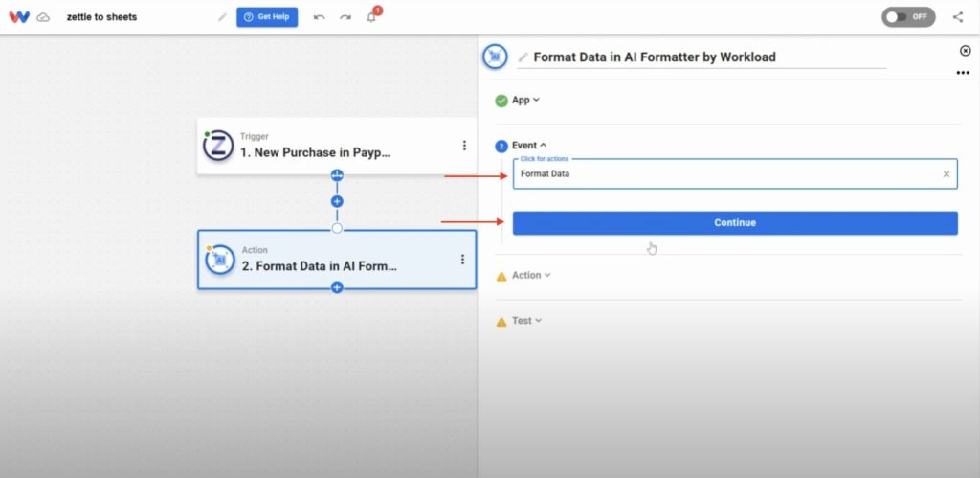Image resolution: width=980 pixels, height=478 pixels.
Task: Open the panel three-dot more options
Action: point(963,73)
